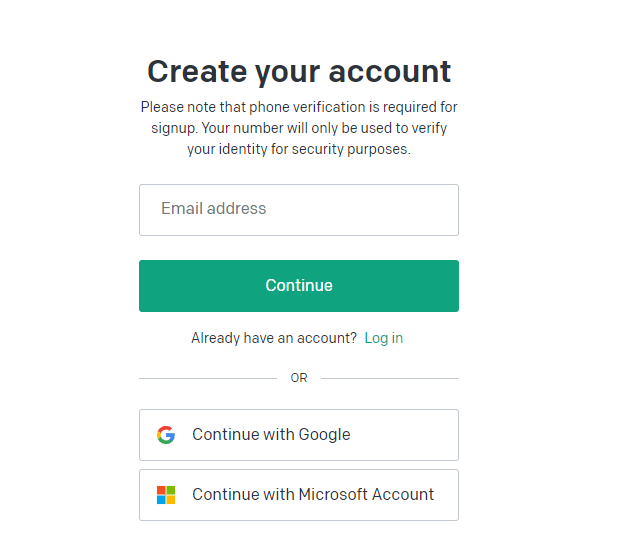This screenshot has height=551, width=630.
Task: Click the yellow square of Microsoft logo
Action: [171, 500]
